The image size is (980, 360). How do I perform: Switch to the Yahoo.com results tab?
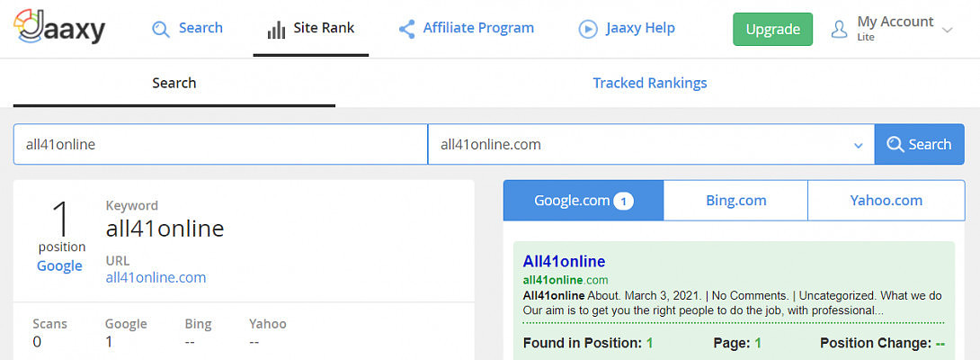click(886, 201)
